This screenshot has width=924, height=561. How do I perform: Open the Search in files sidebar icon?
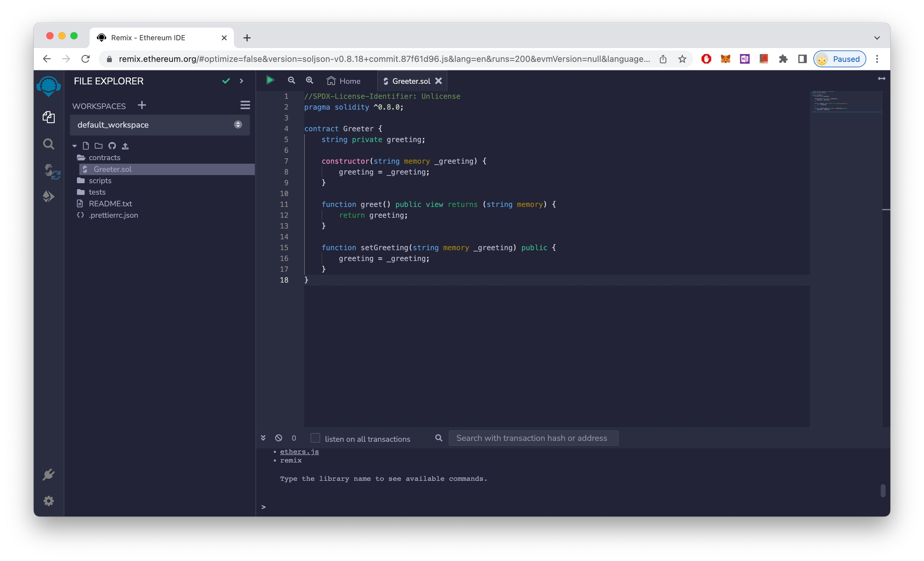(x=49, y=144)
